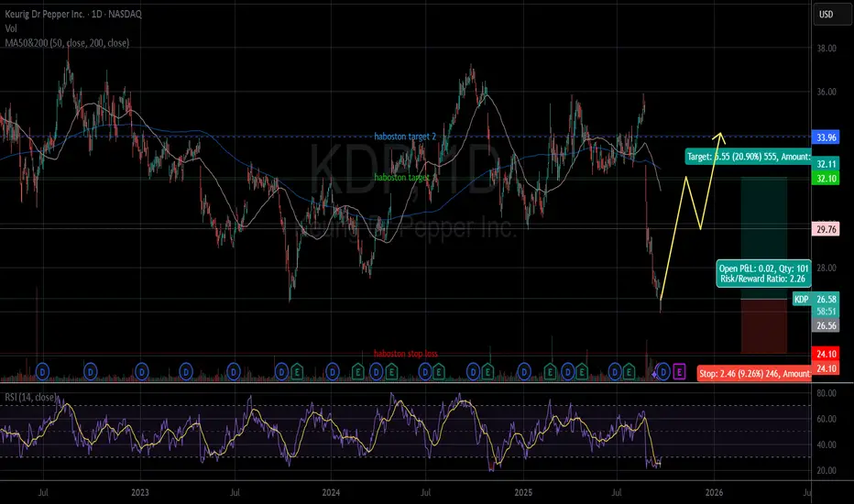Click the green 32.10 price label
This screenshot has height=504, width=854.
(x=826, y=178)
